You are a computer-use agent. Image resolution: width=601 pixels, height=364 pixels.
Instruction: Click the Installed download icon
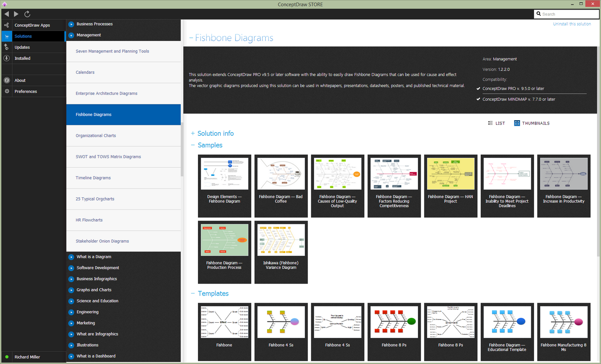(x=6, y=58)
